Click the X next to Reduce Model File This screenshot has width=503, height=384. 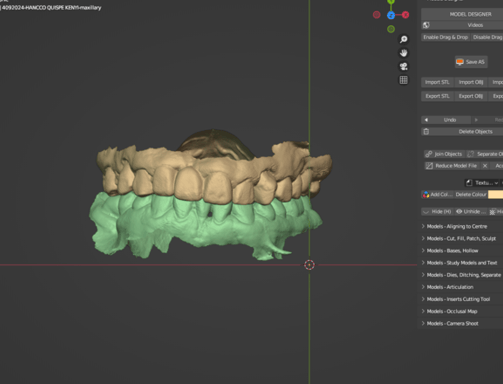[x=485, y=166]
